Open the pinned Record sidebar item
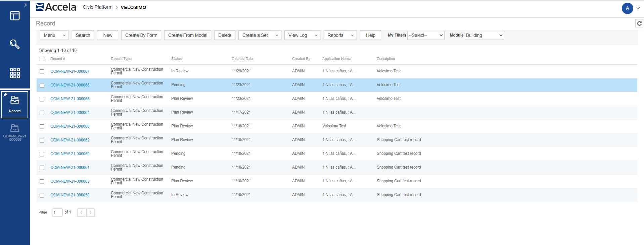The height and width of the screenshot is (245, 644). 15,105
